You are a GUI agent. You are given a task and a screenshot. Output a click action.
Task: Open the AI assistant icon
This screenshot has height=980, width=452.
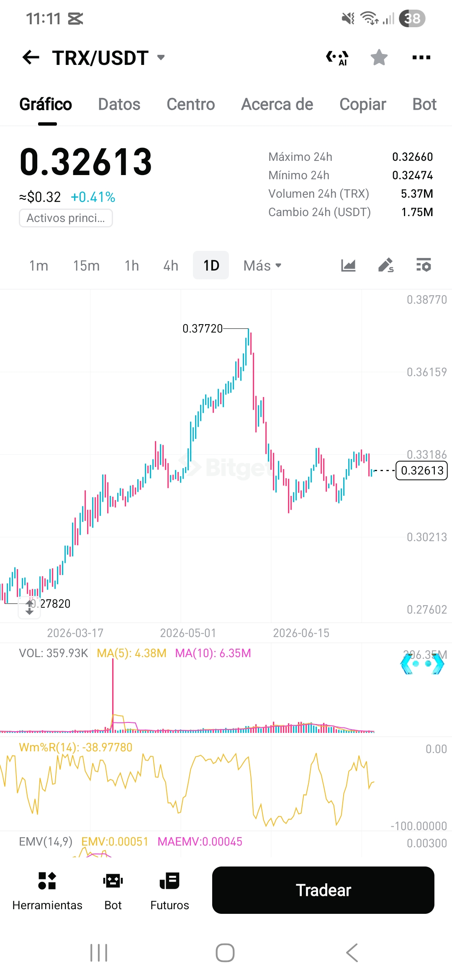pos(337,57)
